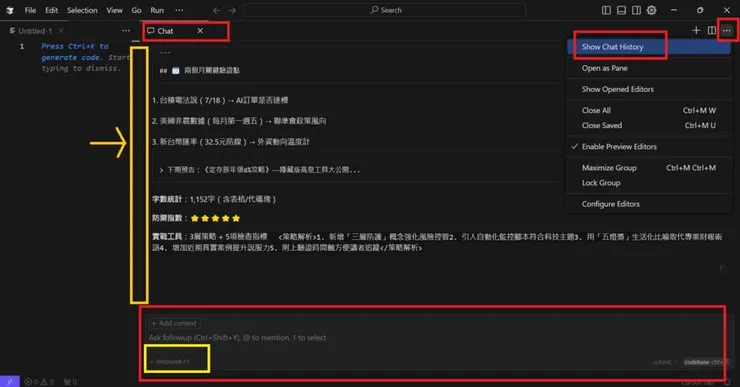
Task: Choose Close Saved from the menu
Action: click(649, 126)
